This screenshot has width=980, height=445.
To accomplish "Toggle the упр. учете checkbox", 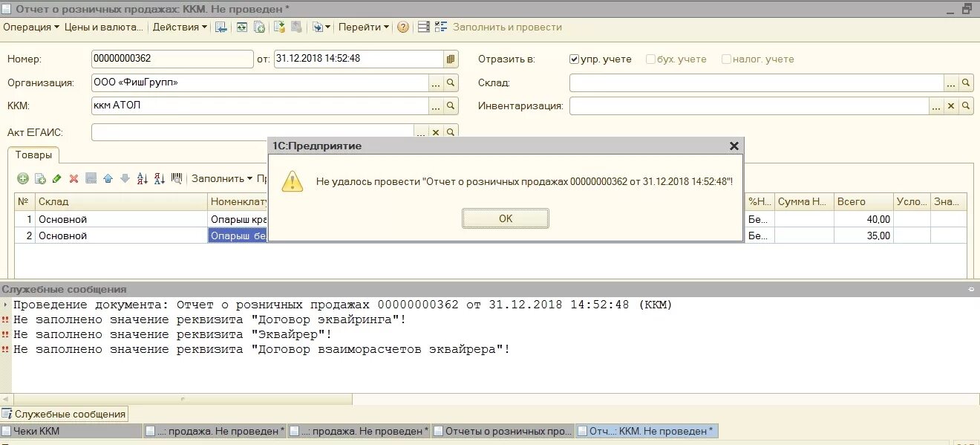I will pyautogui.click(x=574, y=59).
